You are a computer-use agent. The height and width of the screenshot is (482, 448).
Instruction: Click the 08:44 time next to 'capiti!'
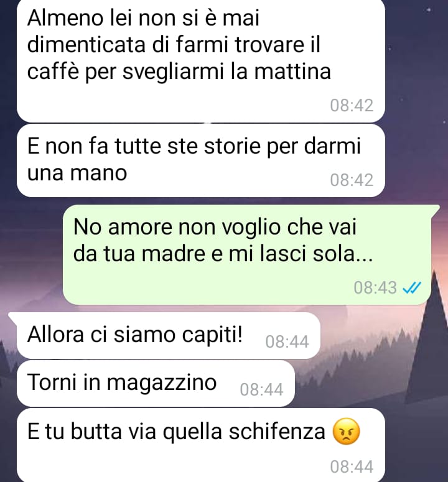click(287, 342)
